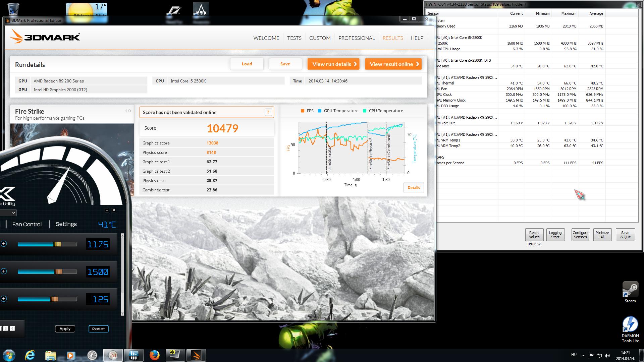Click the Load button in Run details
This screenshot has height=362, width=644.
(x=247, y=64)
